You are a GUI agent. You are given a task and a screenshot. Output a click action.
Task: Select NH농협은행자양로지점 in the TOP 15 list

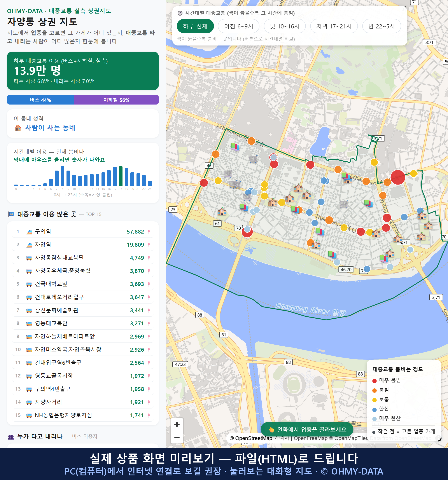83,415
